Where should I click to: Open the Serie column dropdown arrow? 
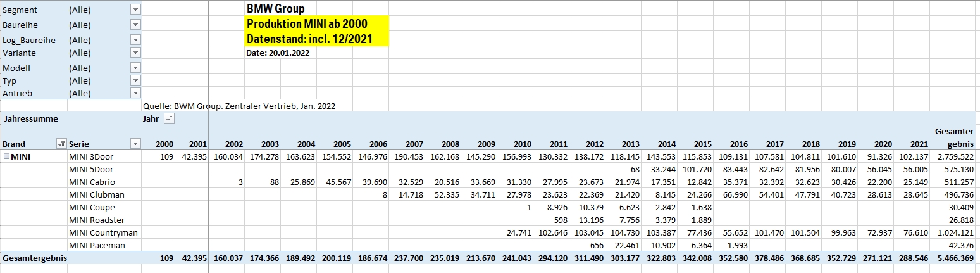pyautogui.click(x=135, y=143)
